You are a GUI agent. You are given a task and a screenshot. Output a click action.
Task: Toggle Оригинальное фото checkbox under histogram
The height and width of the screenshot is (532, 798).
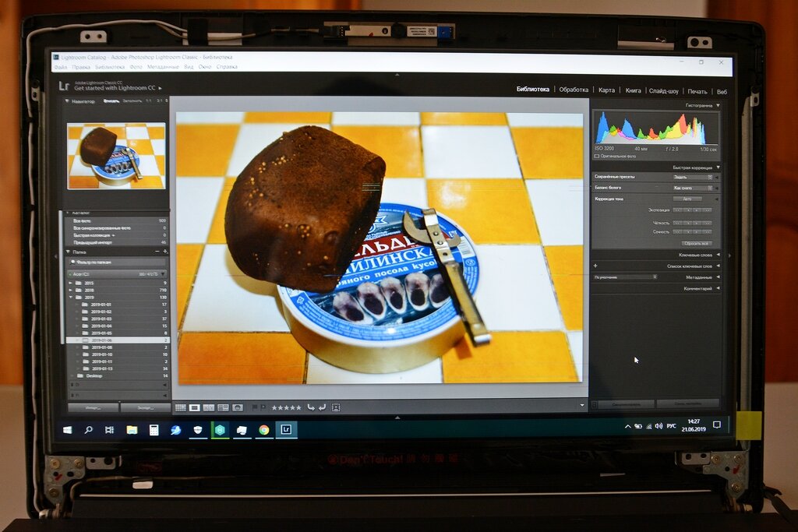[597, 156]
